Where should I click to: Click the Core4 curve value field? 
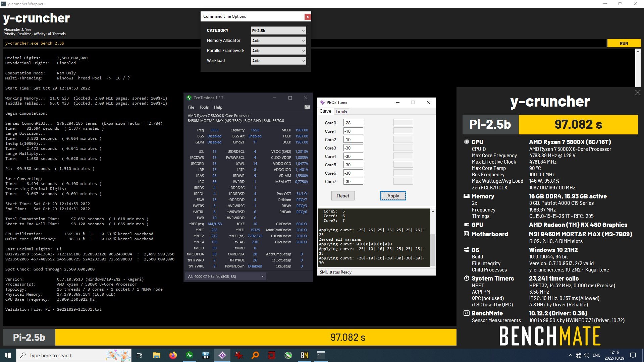(x=353, y=156)
